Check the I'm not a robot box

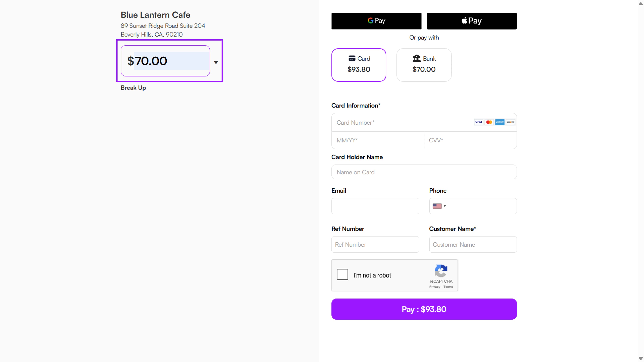342,274
